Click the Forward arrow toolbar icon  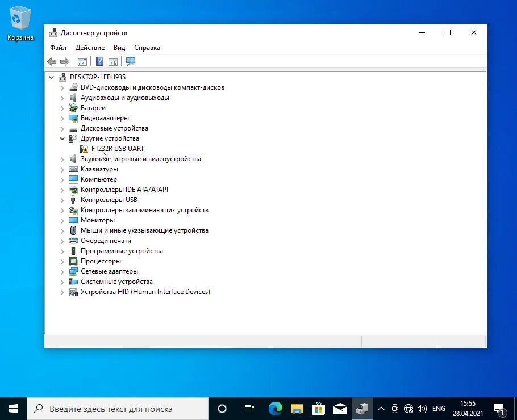pyautogui.click(x=65, y=61)
